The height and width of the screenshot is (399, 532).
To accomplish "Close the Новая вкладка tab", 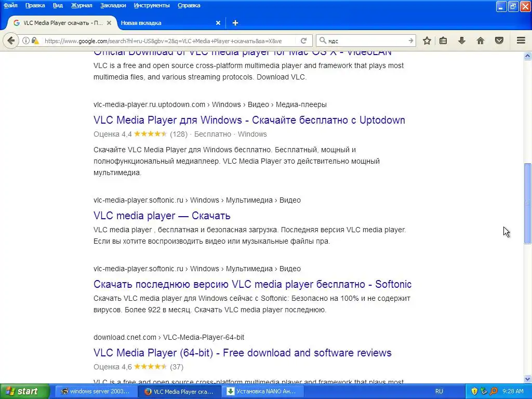I will click(x=218, y=23).
